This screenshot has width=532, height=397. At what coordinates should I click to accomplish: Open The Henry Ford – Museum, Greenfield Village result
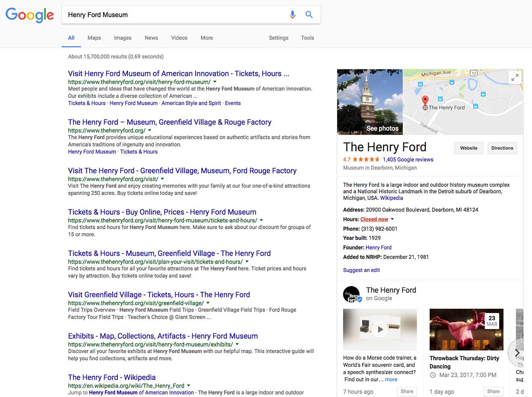pos(170,122)
